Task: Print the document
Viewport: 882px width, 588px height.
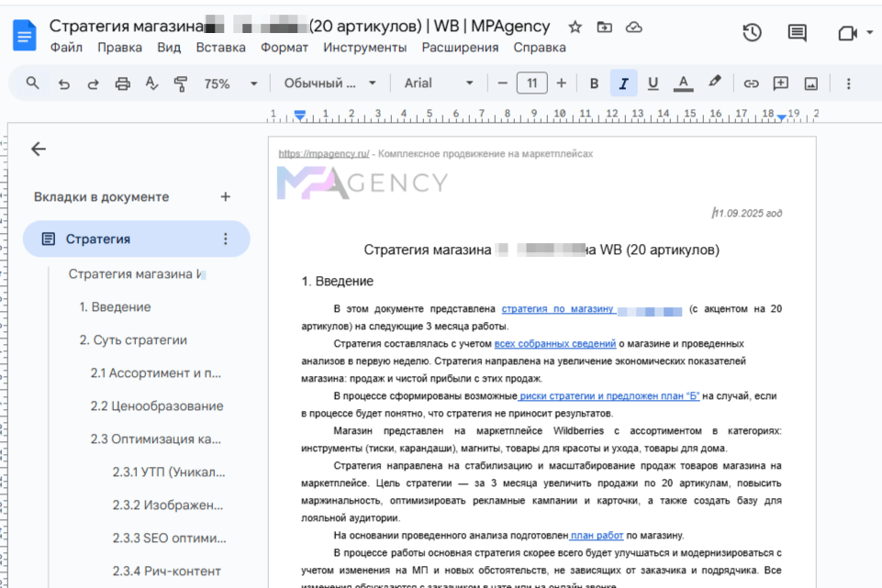Action: (123, 83)
